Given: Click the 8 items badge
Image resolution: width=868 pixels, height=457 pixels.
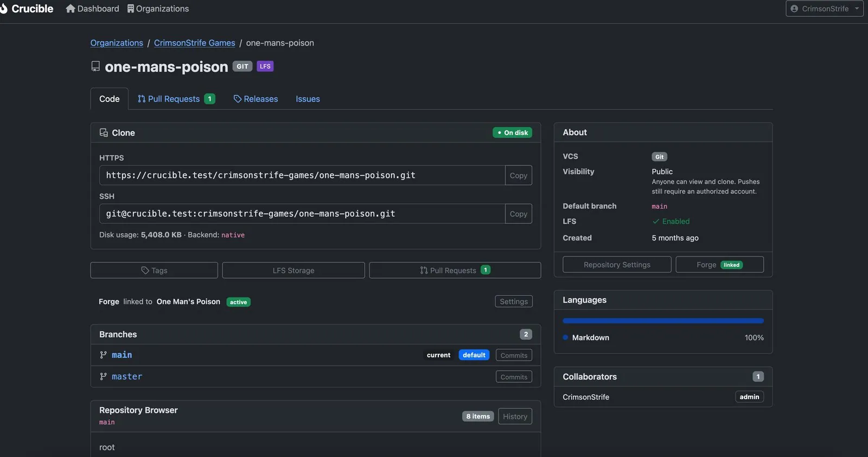Looking at the screenshot, I should point(478,416).
